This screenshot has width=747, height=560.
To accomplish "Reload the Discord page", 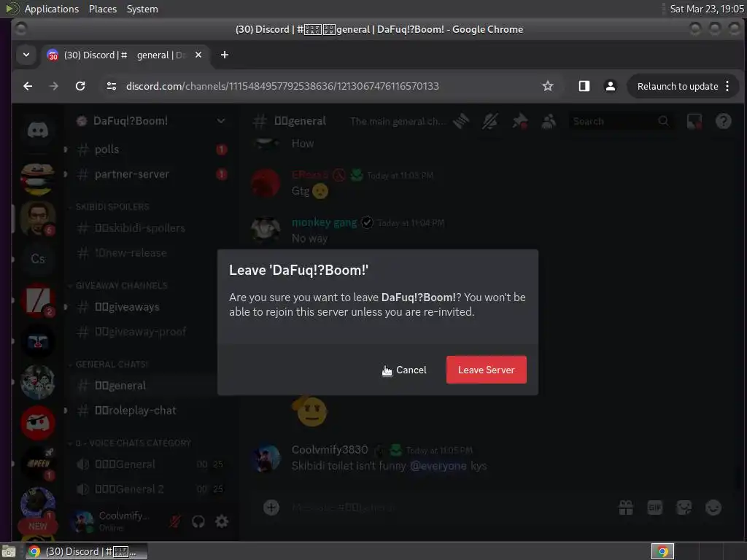I will coord(80,86).
